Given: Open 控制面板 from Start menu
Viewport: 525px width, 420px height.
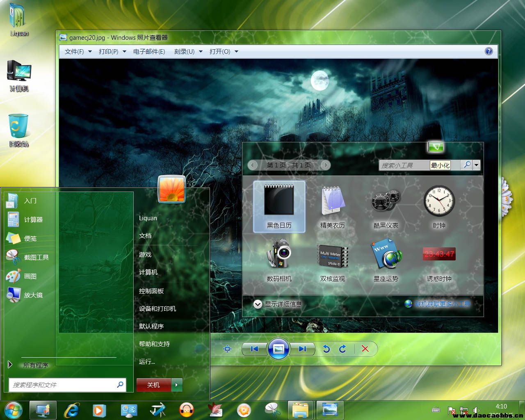Looking at the screenshot, I should tap(151, 291).
